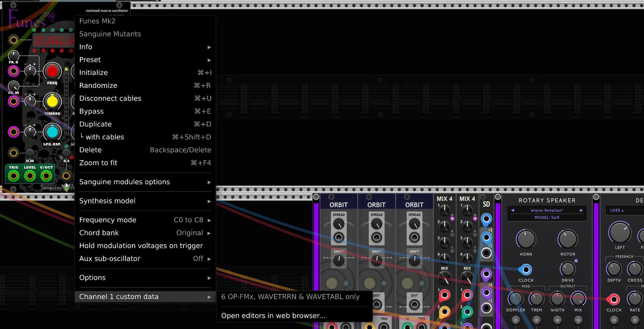This screenshot has height=329, width=644.
Task: Click the cyan LPG RSP knob
Action: [x=52, y=132]
